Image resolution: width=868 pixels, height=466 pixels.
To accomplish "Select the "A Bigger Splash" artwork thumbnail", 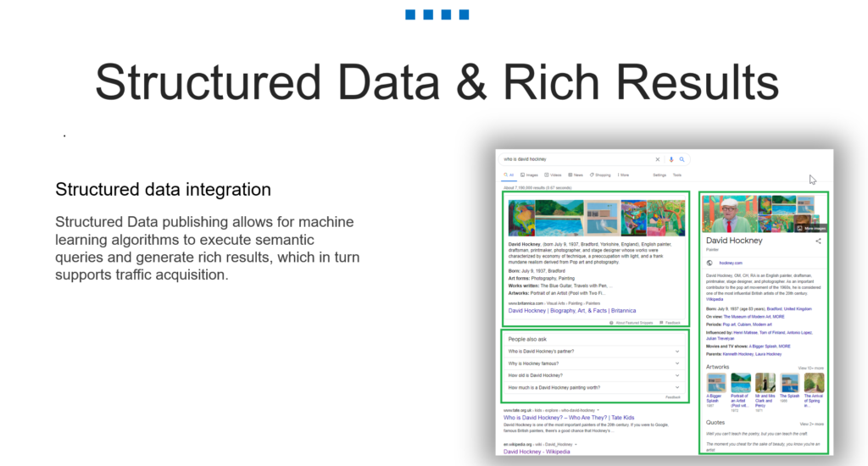I will pyautogui.click(x=716, y=382).
